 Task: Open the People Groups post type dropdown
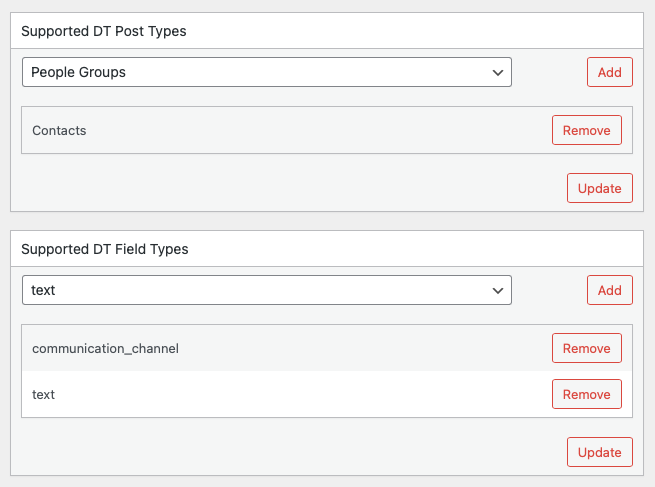pyautogui.click(x=267, y=72)
